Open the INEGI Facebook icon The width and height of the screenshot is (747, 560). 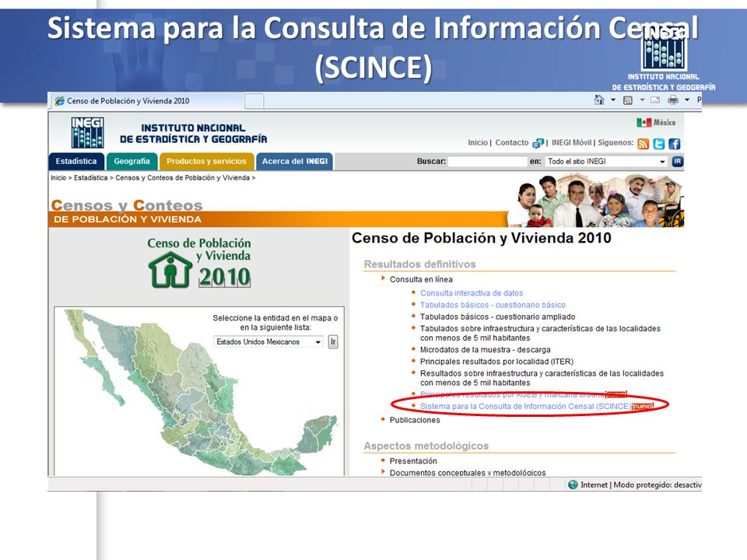[674, 144]
